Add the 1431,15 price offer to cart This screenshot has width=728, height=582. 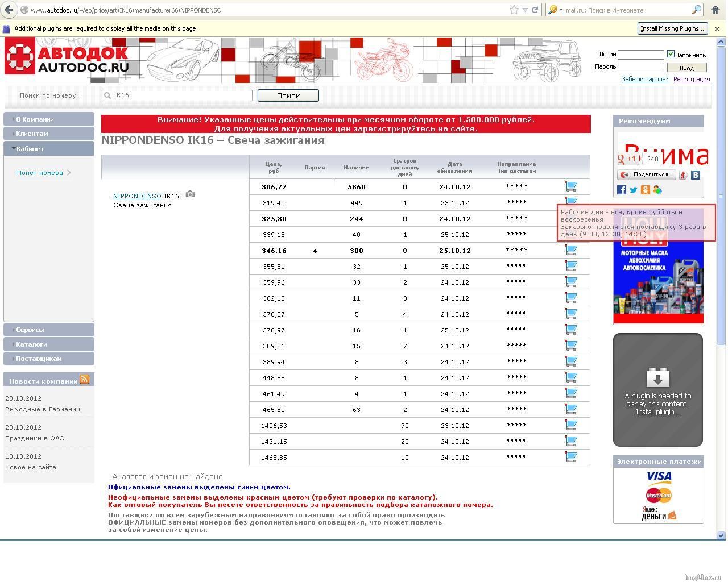click(x=571, y=441)
